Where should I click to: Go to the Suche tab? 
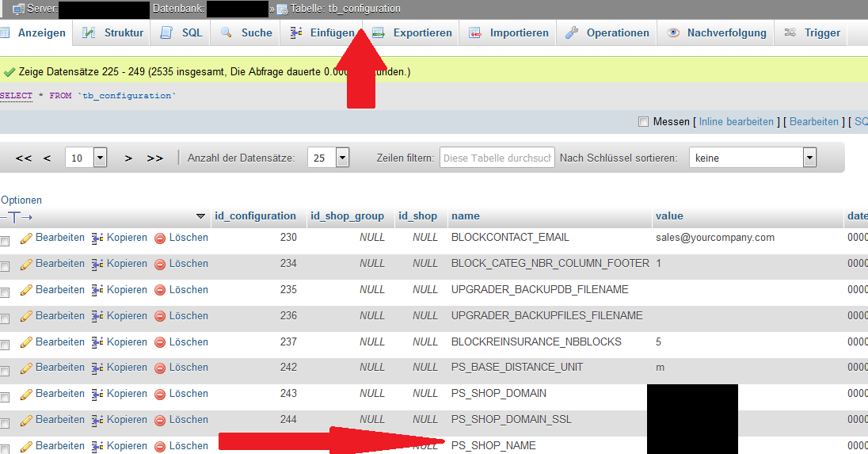coord(246,32)
